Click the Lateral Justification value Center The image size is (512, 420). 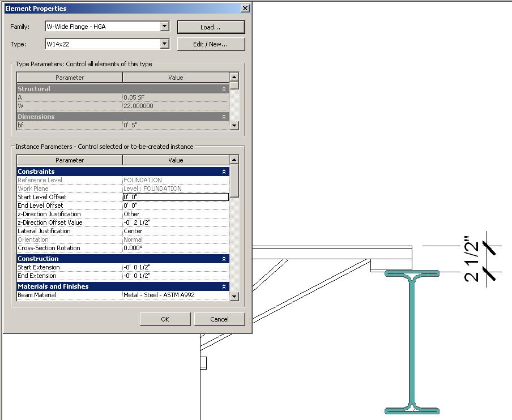pyautogui.click(x=176, y=231)
